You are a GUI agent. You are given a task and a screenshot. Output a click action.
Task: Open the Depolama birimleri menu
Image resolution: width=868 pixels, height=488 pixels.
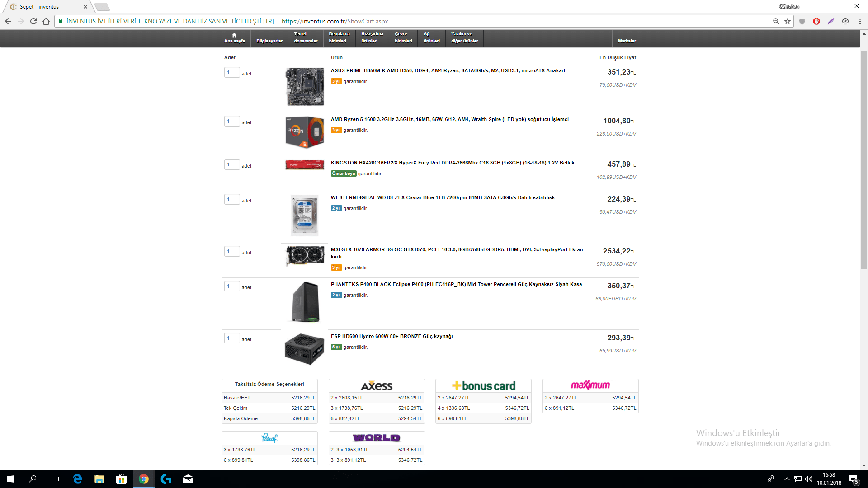(339, 38)
